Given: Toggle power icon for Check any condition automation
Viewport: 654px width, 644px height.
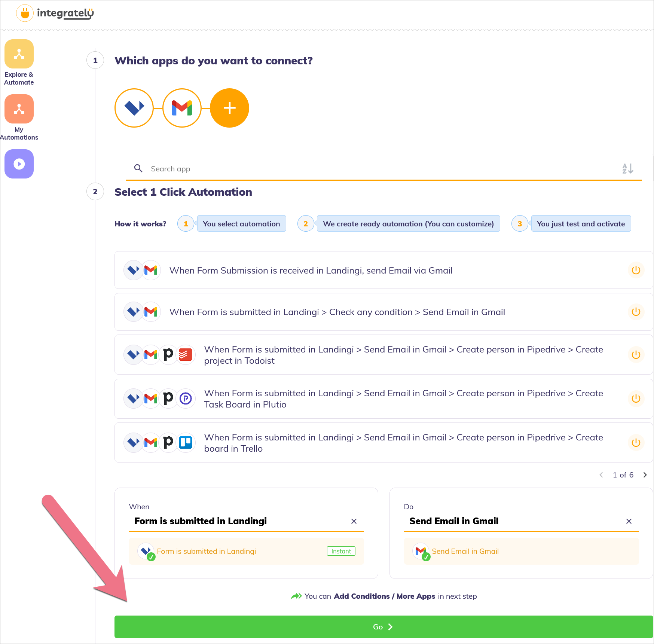Looking at the screenshot, I should [636, 312].
